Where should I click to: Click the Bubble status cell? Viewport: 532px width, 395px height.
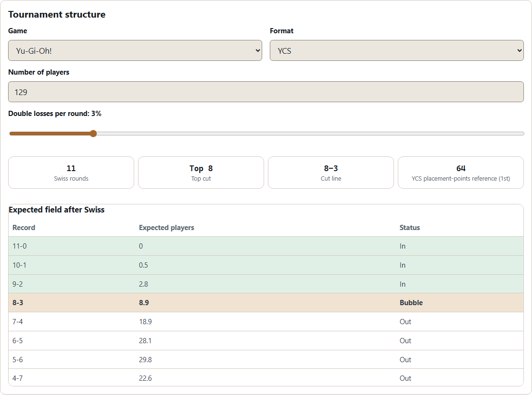pos(411,303)
